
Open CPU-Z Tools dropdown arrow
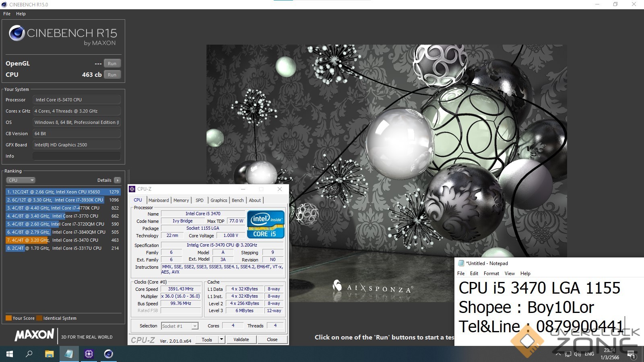(221, 339)
